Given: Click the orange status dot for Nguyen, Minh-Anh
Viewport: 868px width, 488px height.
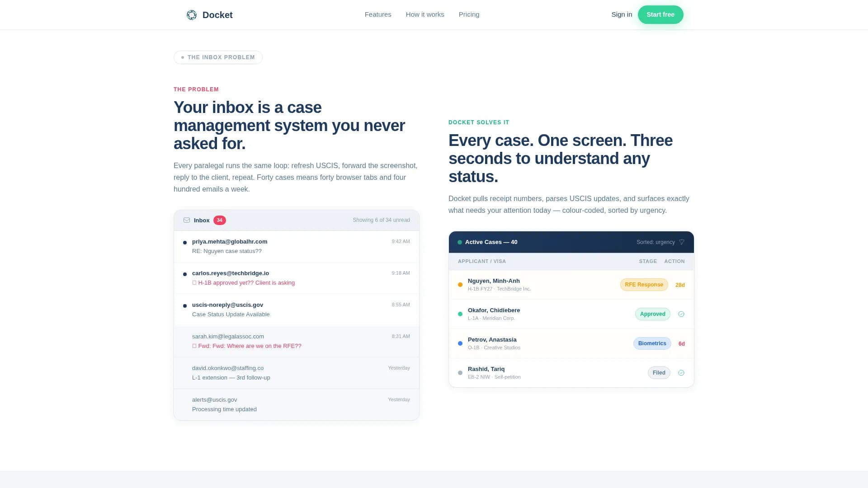Looking at the screenshot, I should coord(460,285).
